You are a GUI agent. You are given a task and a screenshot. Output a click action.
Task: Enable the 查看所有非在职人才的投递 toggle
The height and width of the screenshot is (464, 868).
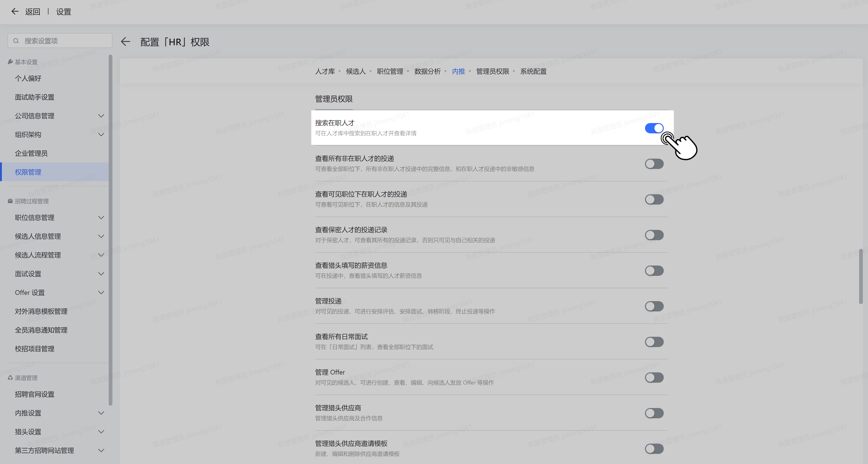tap(654, 164)
